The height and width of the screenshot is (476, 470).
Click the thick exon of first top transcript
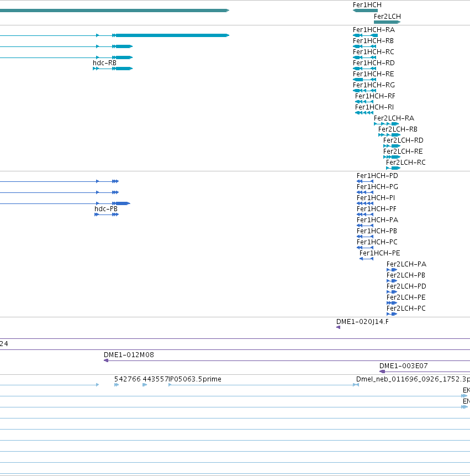pyautogui.click(x=172, y=35)
